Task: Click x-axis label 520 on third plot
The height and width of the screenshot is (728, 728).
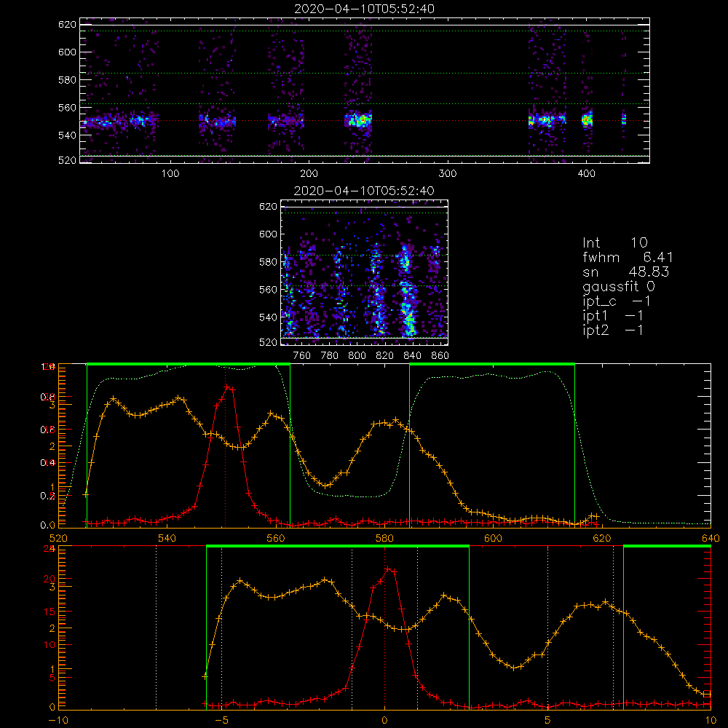Action: click(58, 538)
